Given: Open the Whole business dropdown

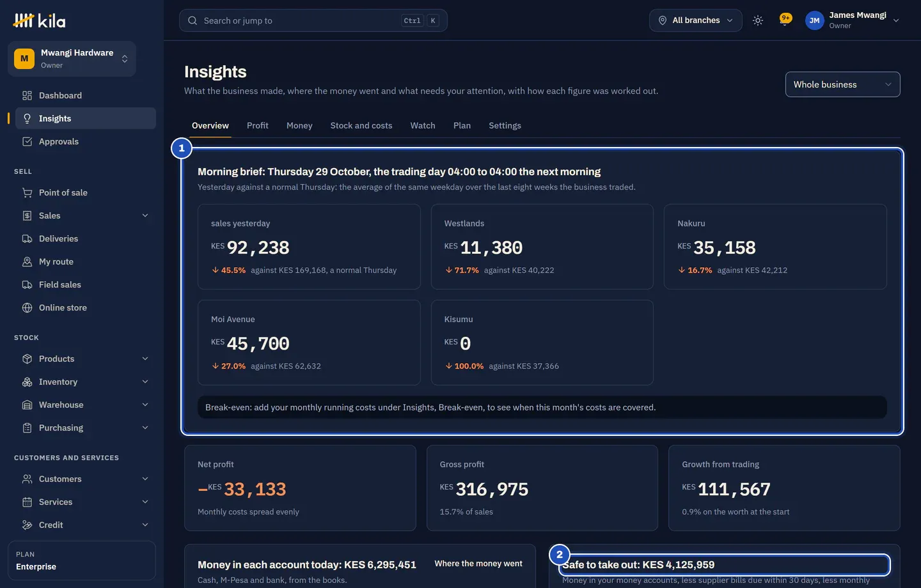Looking at the screenshot, I should (843, 84).
